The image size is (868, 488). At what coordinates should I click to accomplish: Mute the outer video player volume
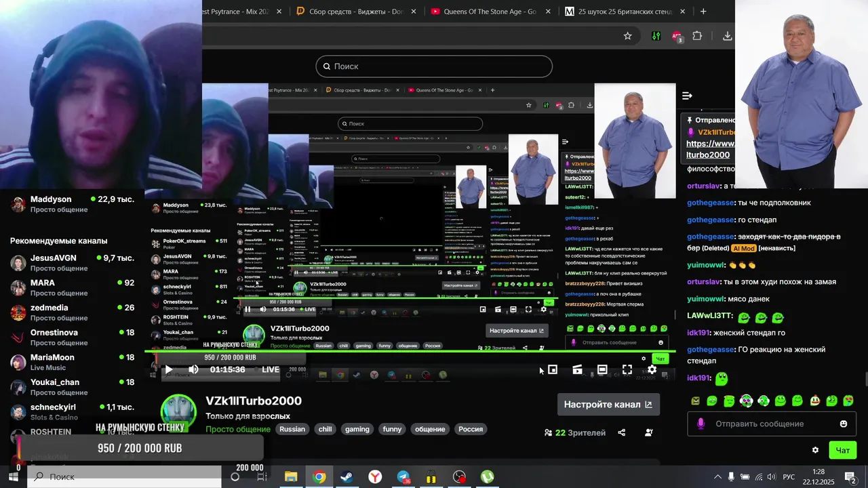193,369
